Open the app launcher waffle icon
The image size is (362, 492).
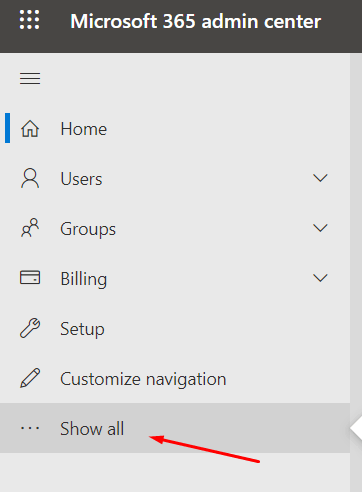pyautogui.click(x=29, y=20)
